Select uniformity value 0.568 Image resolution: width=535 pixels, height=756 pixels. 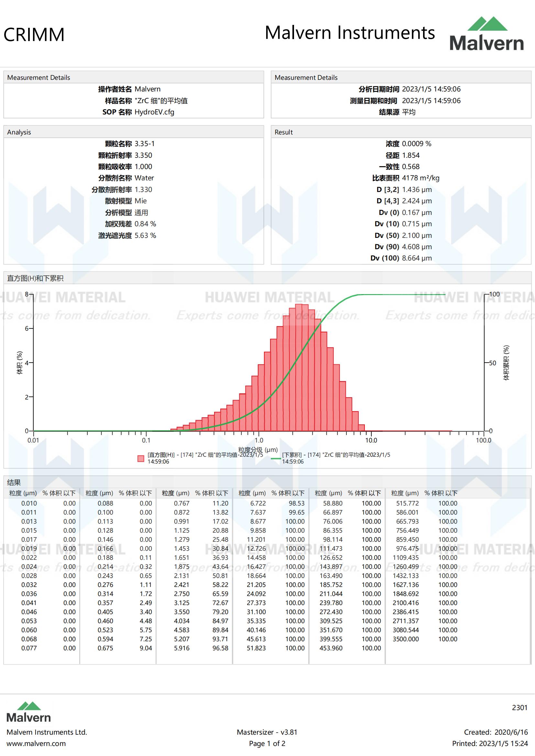point(411,166)
